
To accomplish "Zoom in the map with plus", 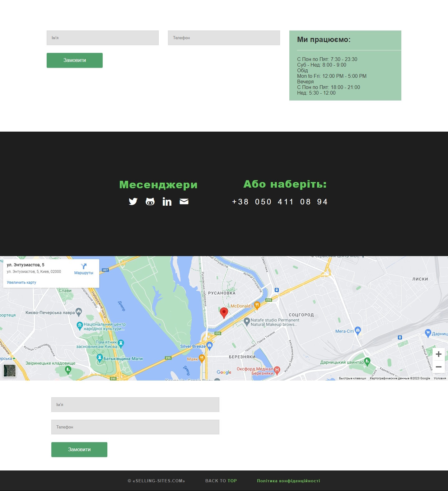I will click(x=439, y=354).
